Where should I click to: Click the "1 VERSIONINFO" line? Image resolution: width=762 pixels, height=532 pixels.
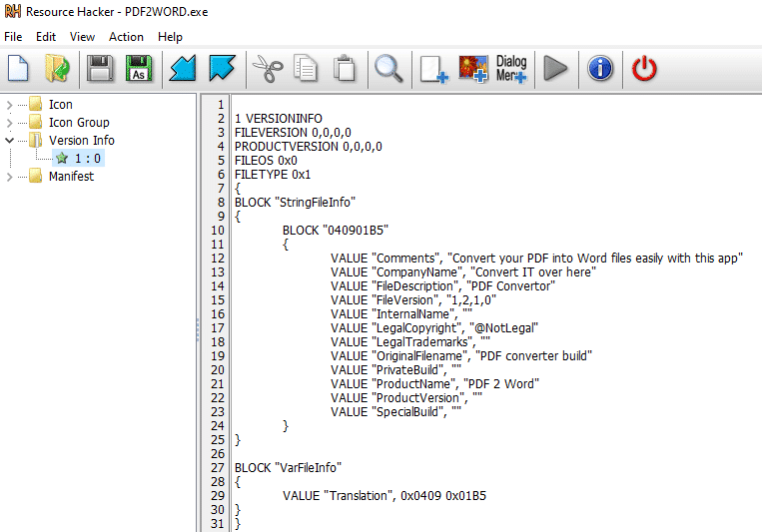tap(279, 119)
